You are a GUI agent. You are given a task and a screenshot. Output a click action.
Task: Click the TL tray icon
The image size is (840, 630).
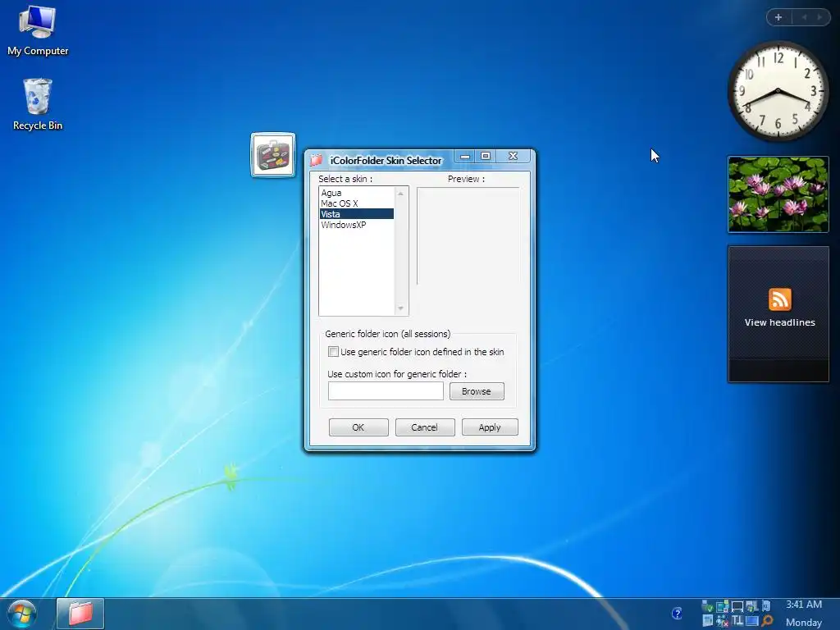[x=737, y=620]
